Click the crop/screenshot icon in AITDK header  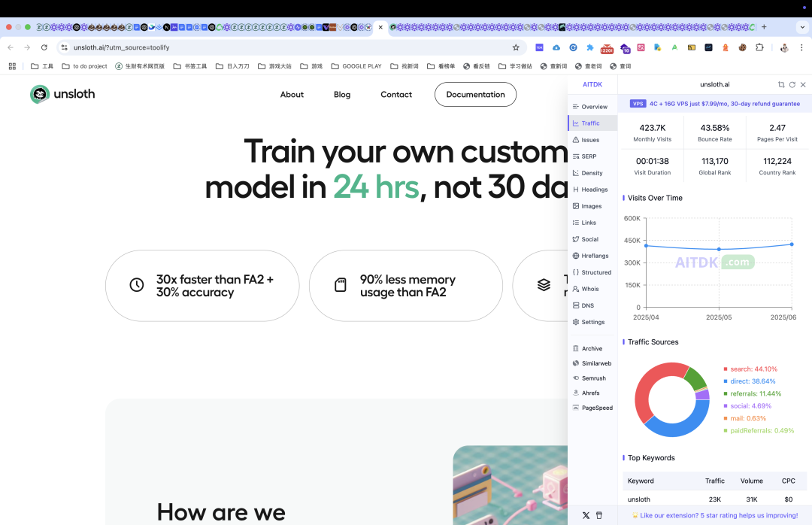coord(781,84)
